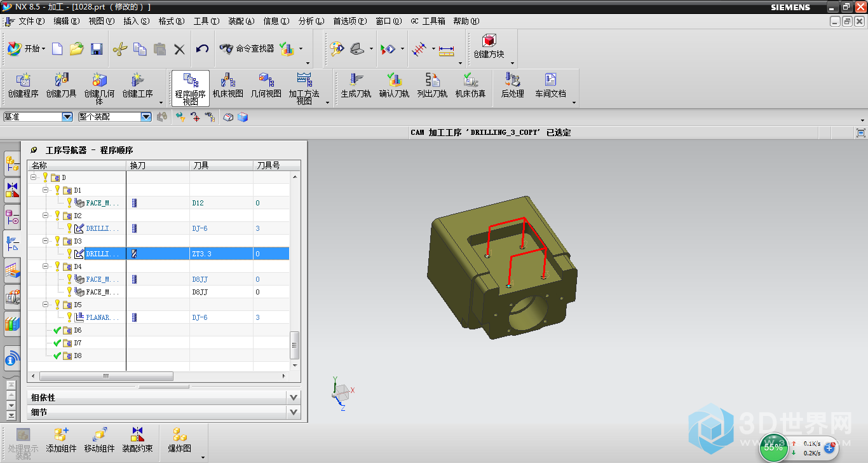Run 后处理 postprocess

(x=512, y=86)
